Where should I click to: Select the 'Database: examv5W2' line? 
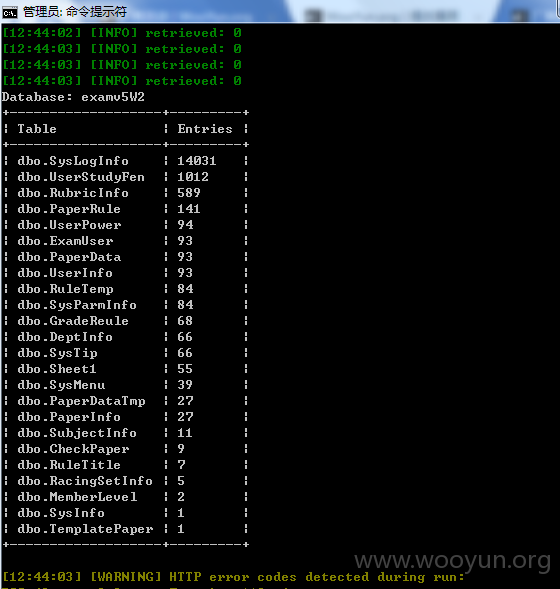pyautogui.click(x=73, y=97)
